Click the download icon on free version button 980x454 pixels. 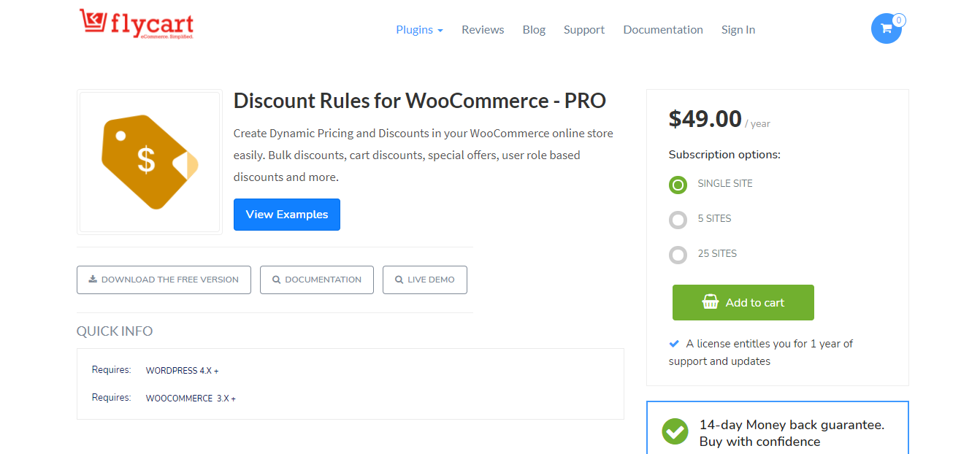point(92,279)
